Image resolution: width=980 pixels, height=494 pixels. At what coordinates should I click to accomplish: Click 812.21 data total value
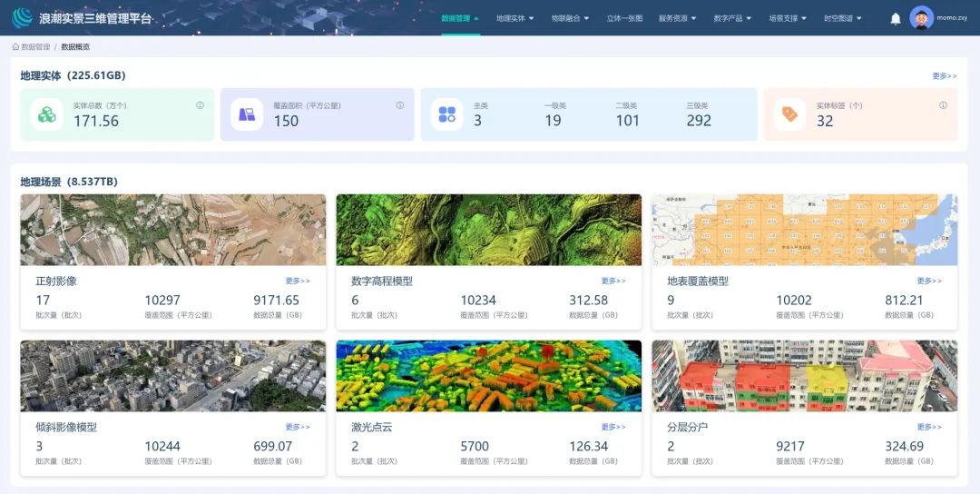pos(904,301)
